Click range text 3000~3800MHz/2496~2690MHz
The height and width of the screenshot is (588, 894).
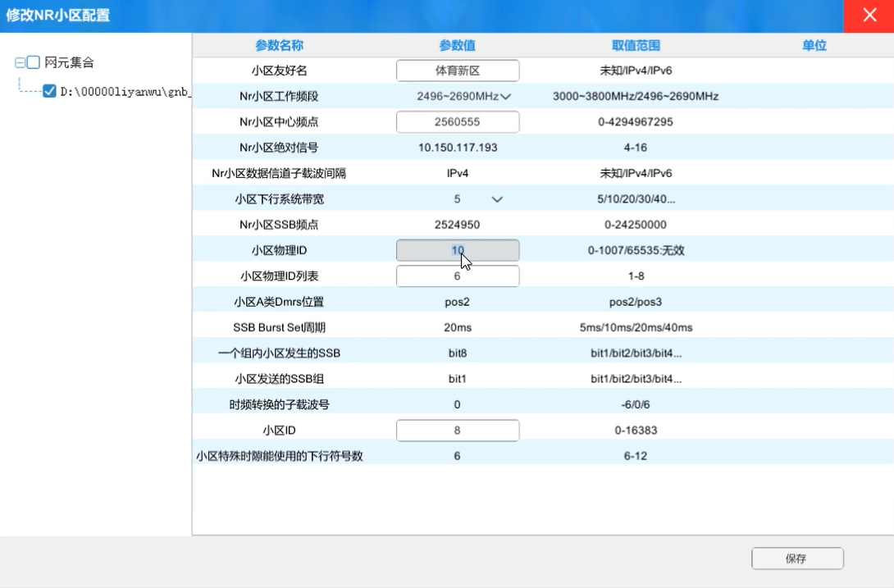click(x=636, y=97)
